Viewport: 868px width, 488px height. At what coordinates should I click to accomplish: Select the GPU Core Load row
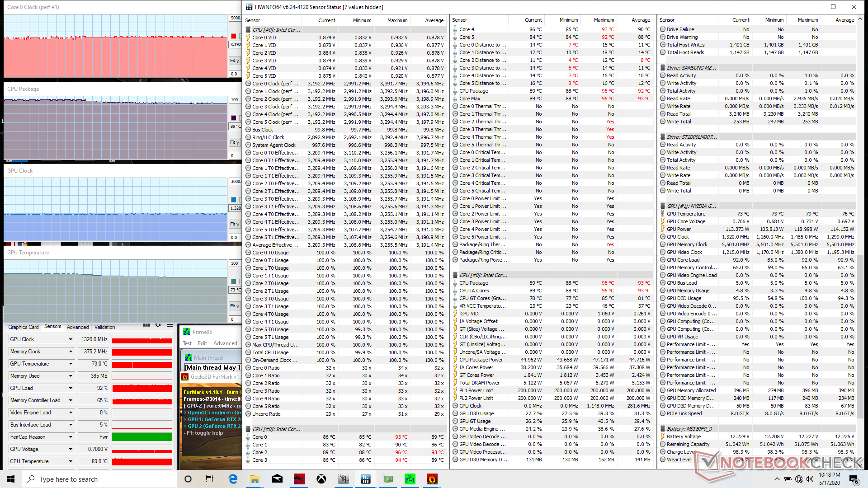(757, 260)
